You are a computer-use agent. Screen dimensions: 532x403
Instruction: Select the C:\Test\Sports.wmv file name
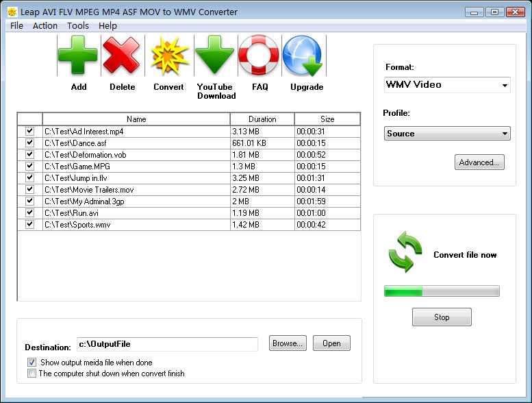(x=77, y=225)
